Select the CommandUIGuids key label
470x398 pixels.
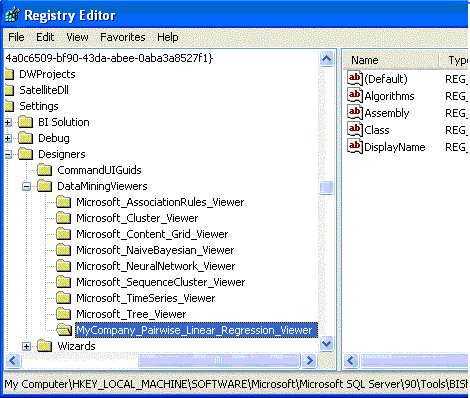(x=99, y=170)
